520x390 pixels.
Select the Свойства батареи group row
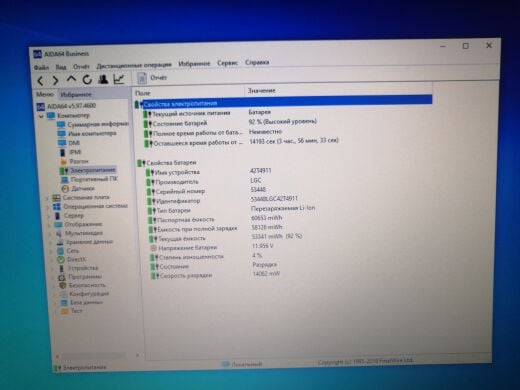(x=167, y=163)
